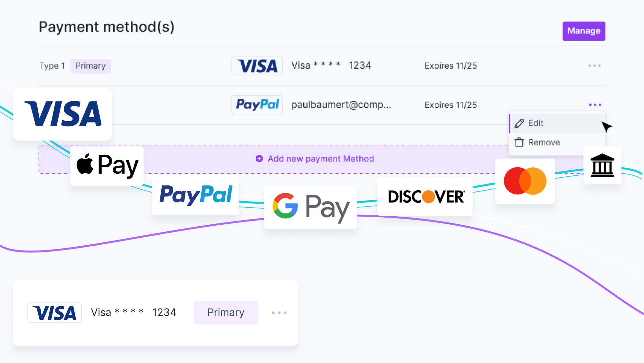Image resolution: width=644 pixels, height=363 pixels.
Task: Choose Remove from the context menu
Action: coord(544,142)
